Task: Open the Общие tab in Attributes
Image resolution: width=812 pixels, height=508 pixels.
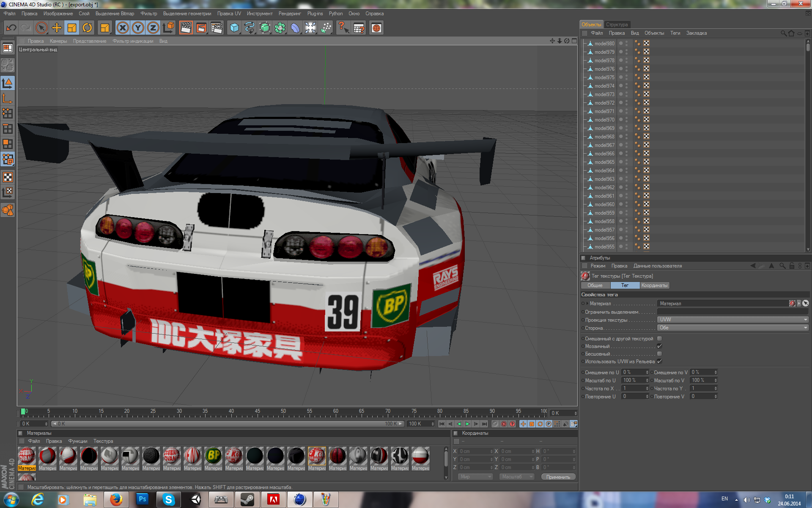Action: pos(595,285)
